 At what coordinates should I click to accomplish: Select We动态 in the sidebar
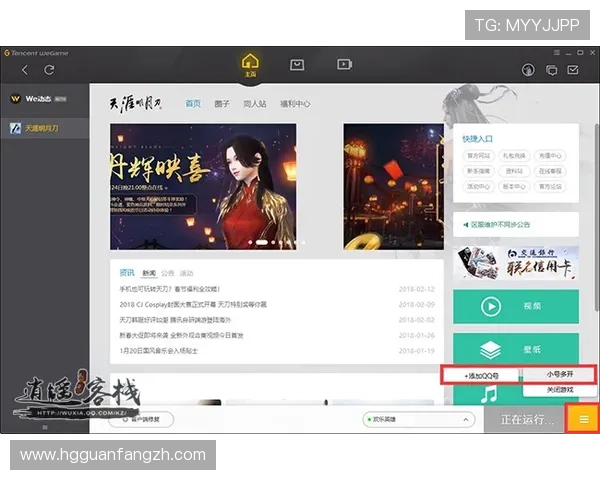(x=45, y=99)
